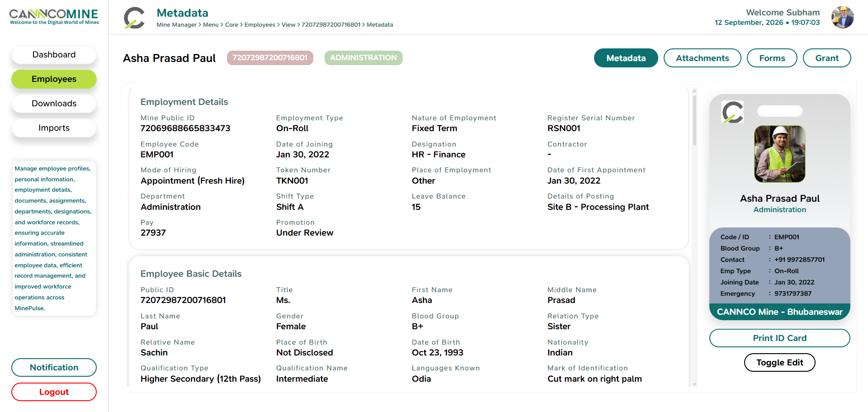
Task: Click the scrollbar up arrow
Action: pyautogui.click(x=694, y=91)
